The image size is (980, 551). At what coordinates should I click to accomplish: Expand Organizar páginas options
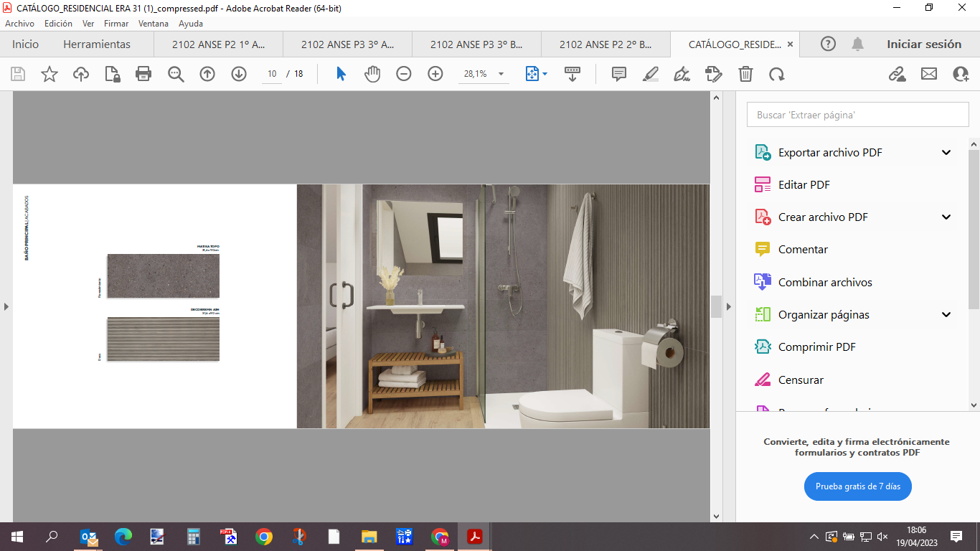tap(946, 315)
